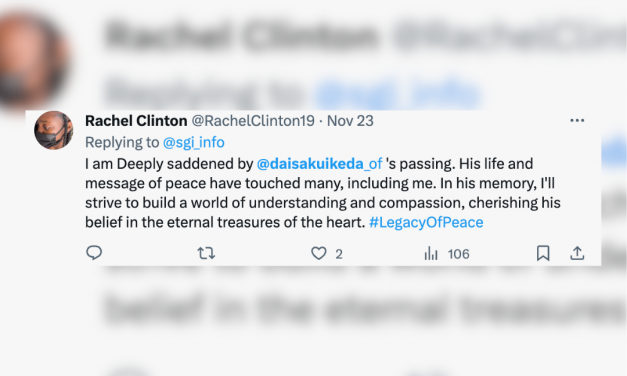This screenshot has height=376, width=627.
Task: Open Rachel Clinton's small profile avatar
Action: [53, 130]
